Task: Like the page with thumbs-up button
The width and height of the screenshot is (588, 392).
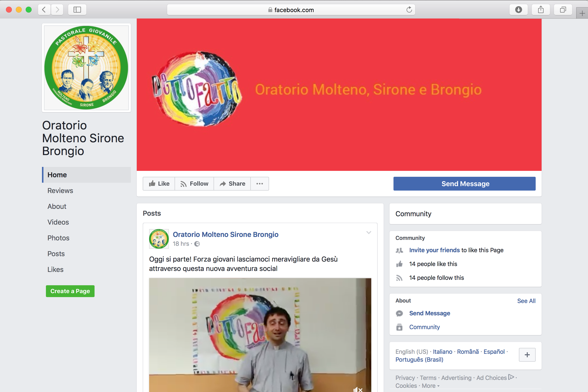Action: tap(159, 184)
